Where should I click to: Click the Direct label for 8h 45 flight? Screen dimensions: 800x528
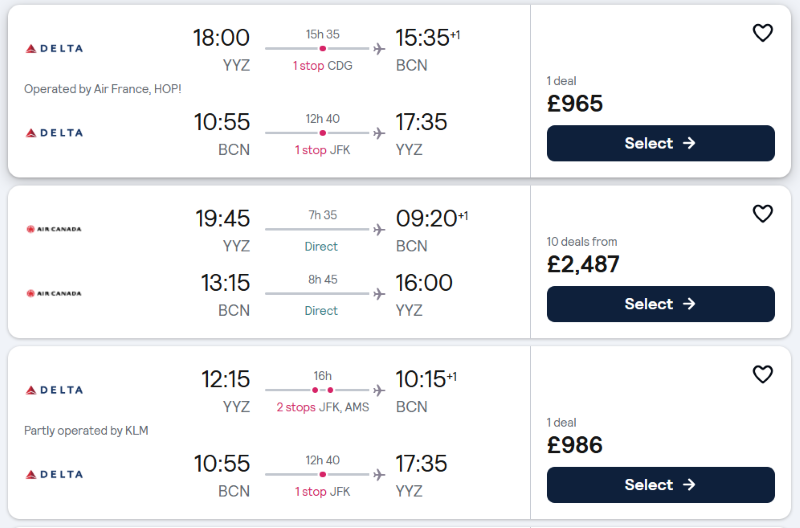click(321, 311)
